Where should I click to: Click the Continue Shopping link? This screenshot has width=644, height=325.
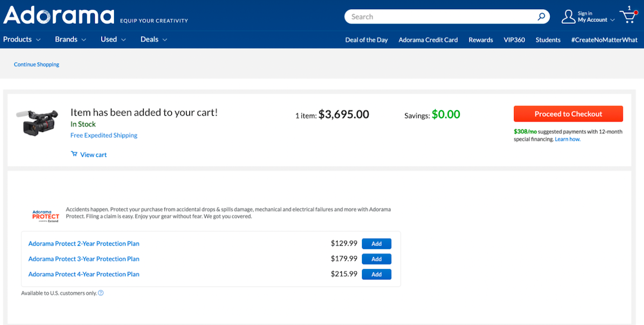(37, 64)
